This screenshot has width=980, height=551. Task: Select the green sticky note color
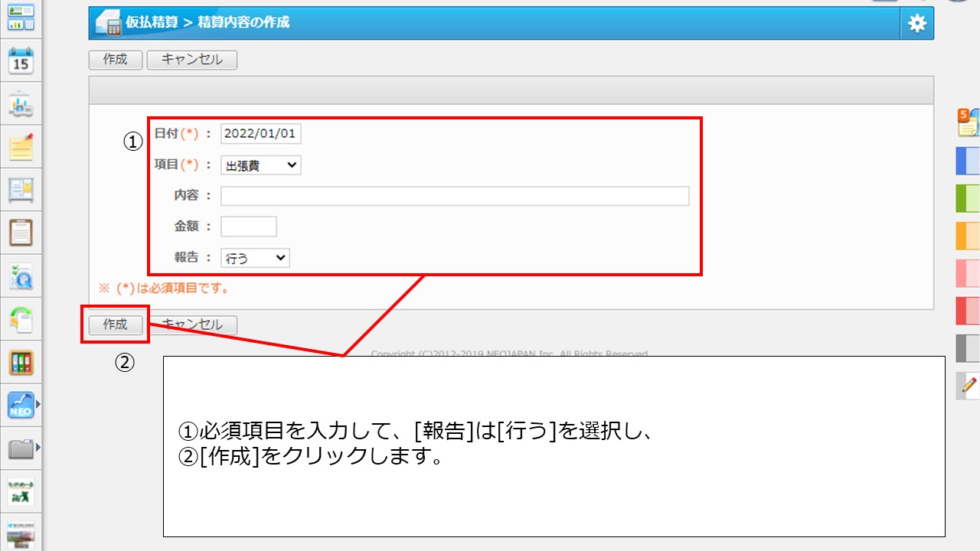point(968,198)
